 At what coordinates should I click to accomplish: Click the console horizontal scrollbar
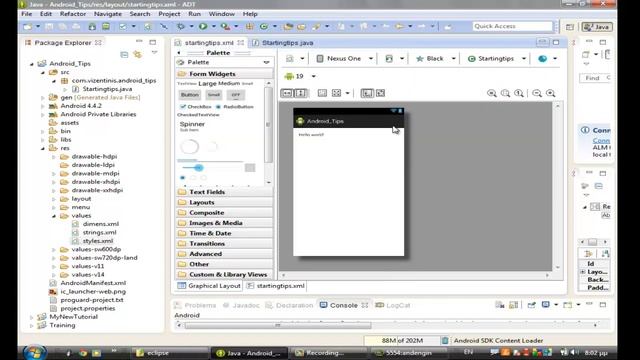[x=278, y=325]
